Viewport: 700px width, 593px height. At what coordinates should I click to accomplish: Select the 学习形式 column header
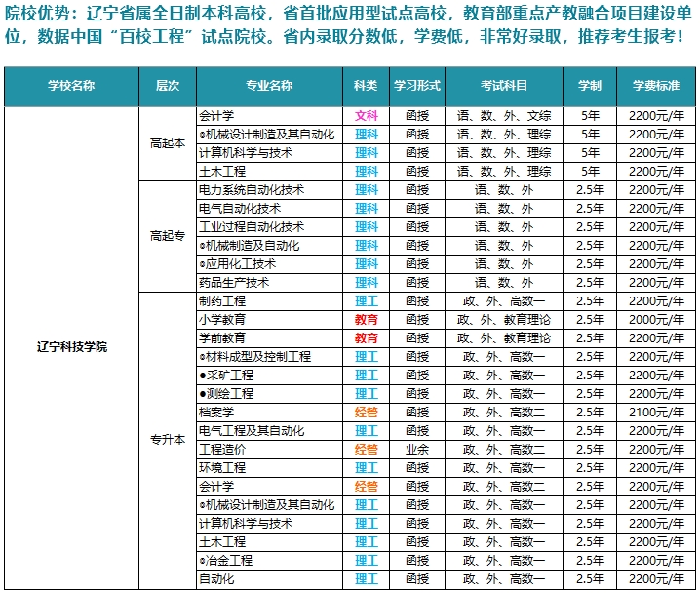click(417, 86)
